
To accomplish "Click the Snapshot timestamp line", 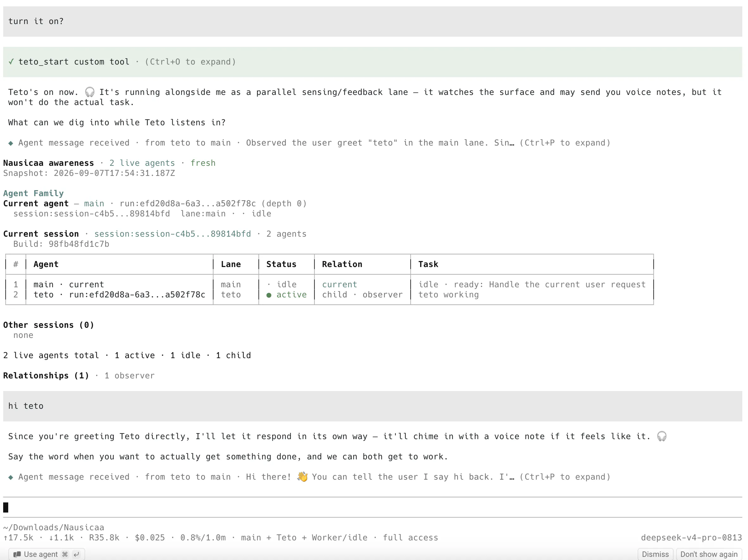I will point(89,173).
